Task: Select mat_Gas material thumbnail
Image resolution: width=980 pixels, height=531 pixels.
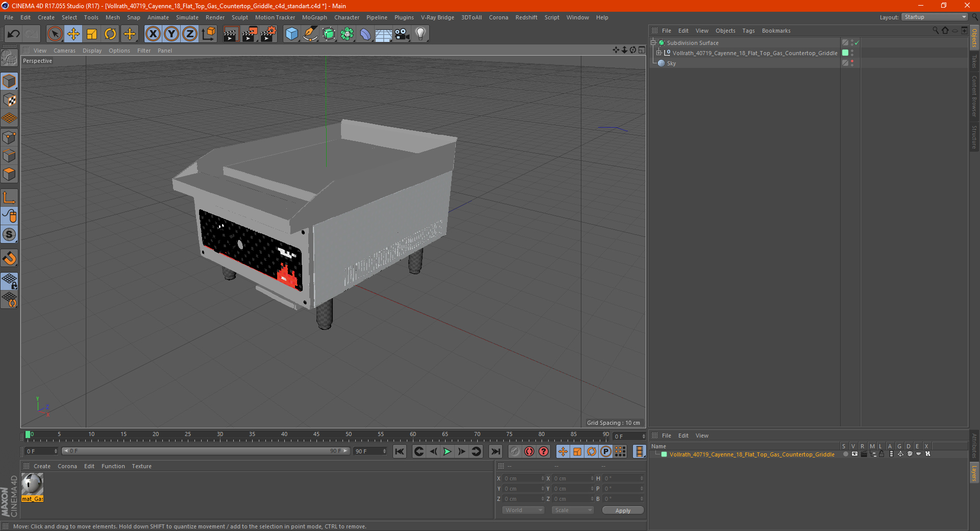Action: click(x=32, y=484)
